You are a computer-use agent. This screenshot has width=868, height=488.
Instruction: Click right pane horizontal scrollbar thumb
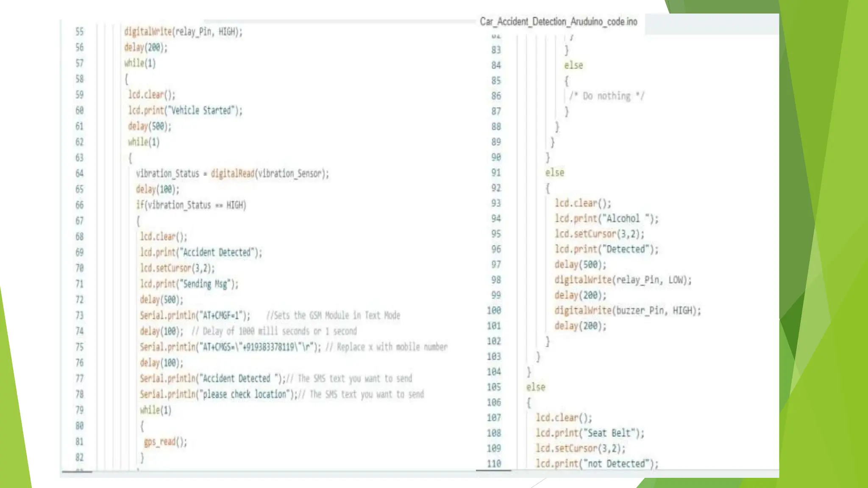(493, 470)
